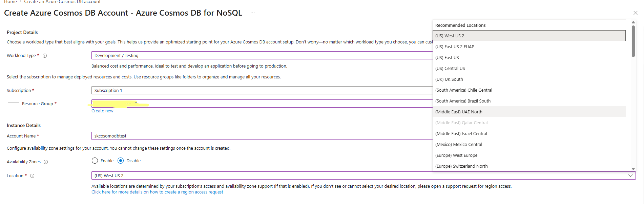The height and width of the screenshot is (204, 644).
Task: Open the Resource Group dropdown
Action: 262,104
